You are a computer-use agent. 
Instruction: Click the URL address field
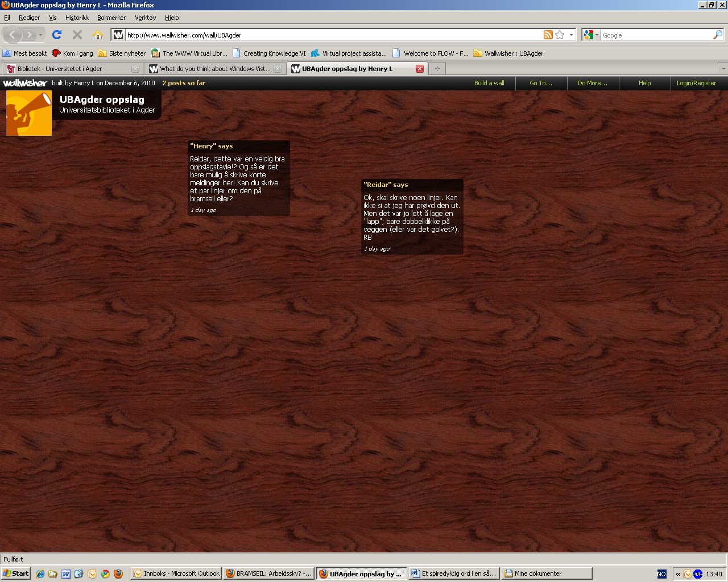coord(333,35)
